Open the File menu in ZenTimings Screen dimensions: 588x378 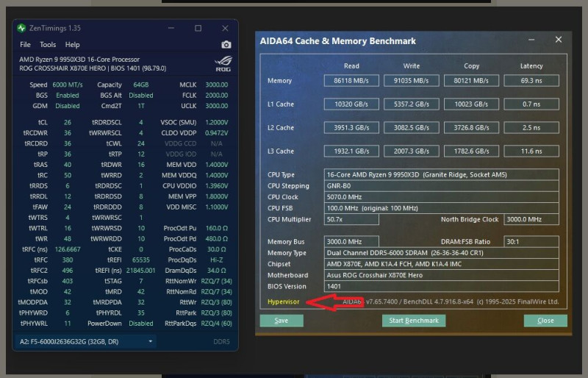click(x=25, y=45)
